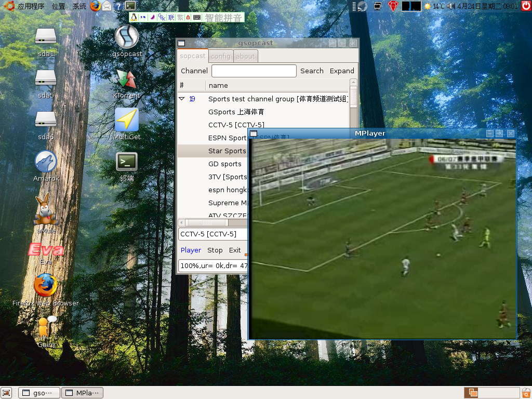
Task: Launch KTorrent from the desktop icon
Action: pos(127,79)
